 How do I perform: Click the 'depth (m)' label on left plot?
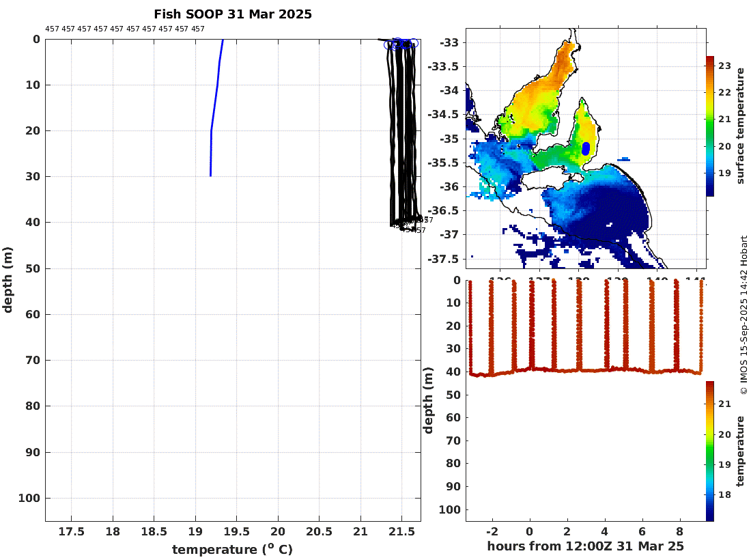coord(8,280)
